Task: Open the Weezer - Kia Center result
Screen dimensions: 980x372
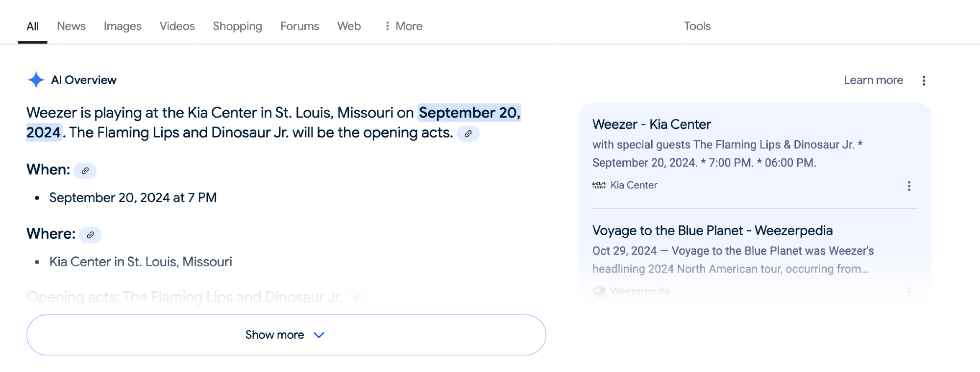Action: pyautogui.click(x=651, y=124)
